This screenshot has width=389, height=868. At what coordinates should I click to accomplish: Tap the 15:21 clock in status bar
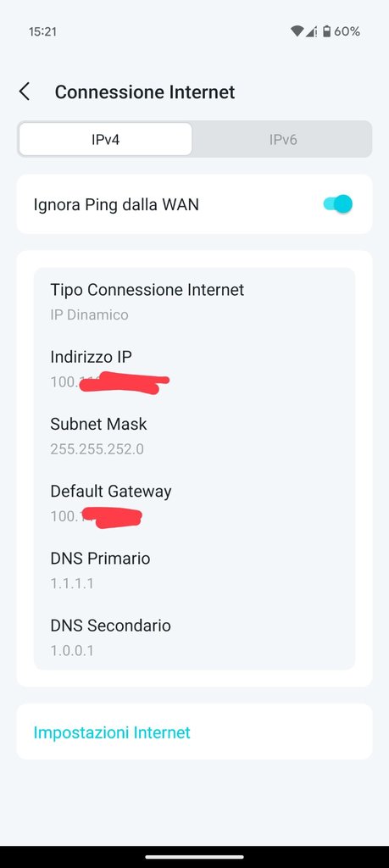42,32
